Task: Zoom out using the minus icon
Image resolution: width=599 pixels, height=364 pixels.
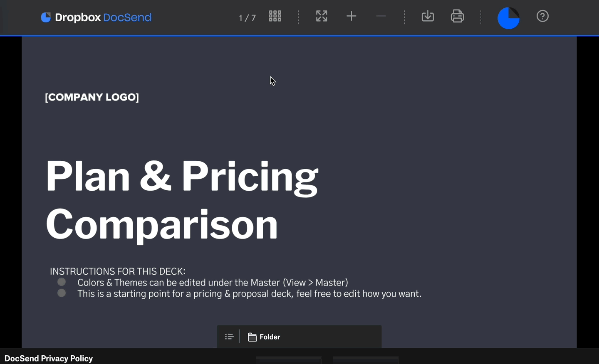Action: [381, 16]
